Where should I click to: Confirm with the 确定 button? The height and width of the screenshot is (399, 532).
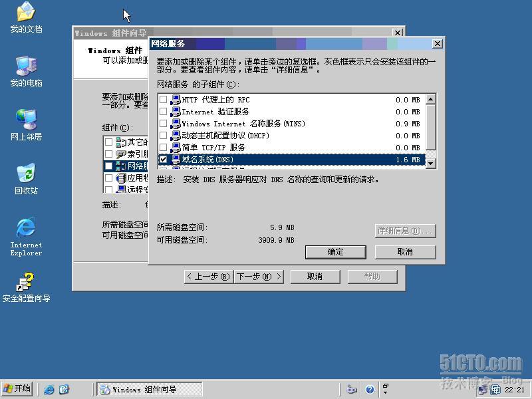pos(336,252)
